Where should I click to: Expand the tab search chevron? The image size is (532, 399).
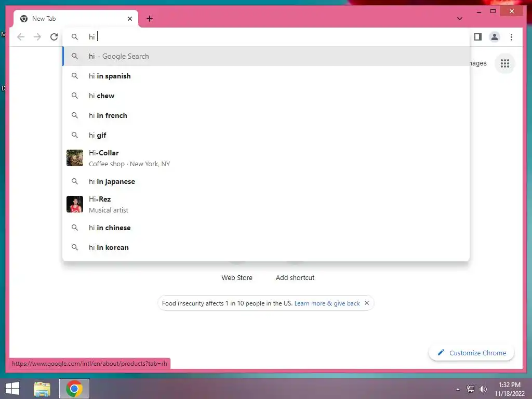459,19
